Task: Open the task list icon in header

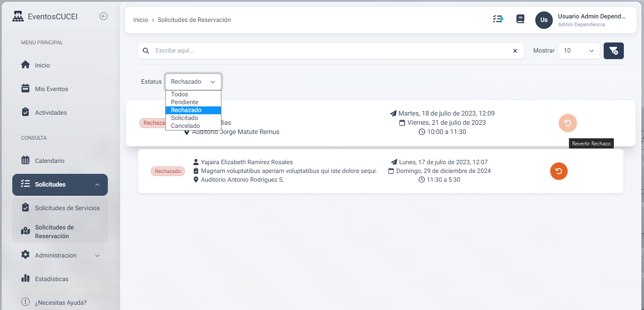Action: click(x=498, y=19)
